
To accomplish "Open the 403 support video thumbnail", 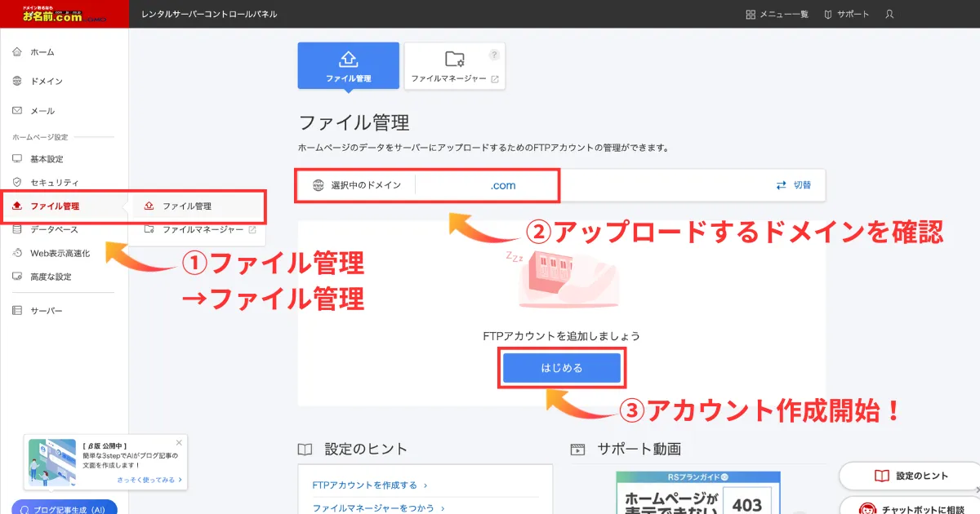I will (698, 494).
